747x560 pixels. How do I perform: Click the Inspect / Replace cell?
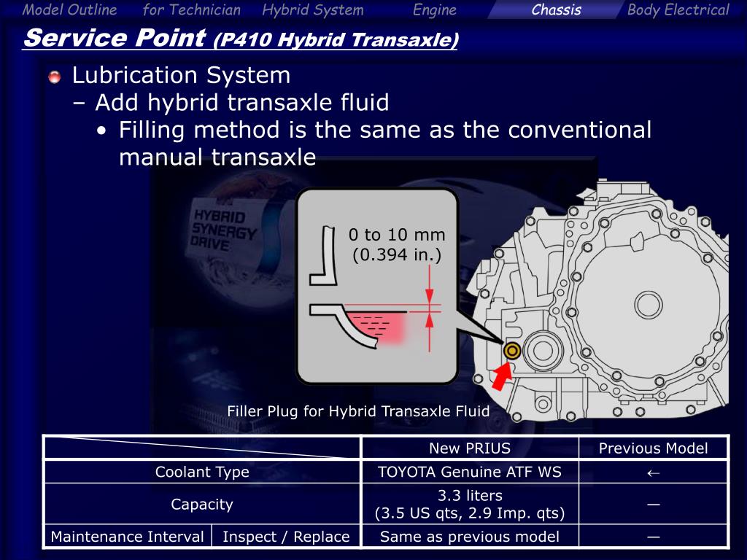(x=286, y=536)
